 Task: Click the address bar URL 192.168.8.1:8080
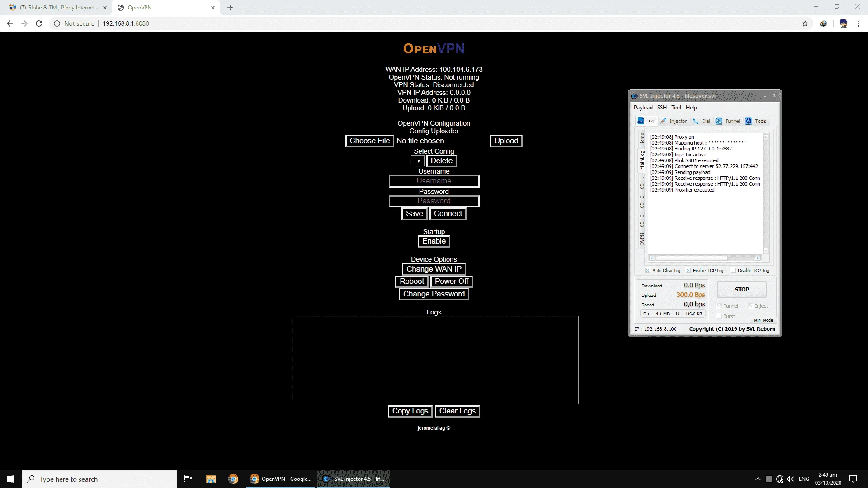pyautogui.click(x=126, y=23)
